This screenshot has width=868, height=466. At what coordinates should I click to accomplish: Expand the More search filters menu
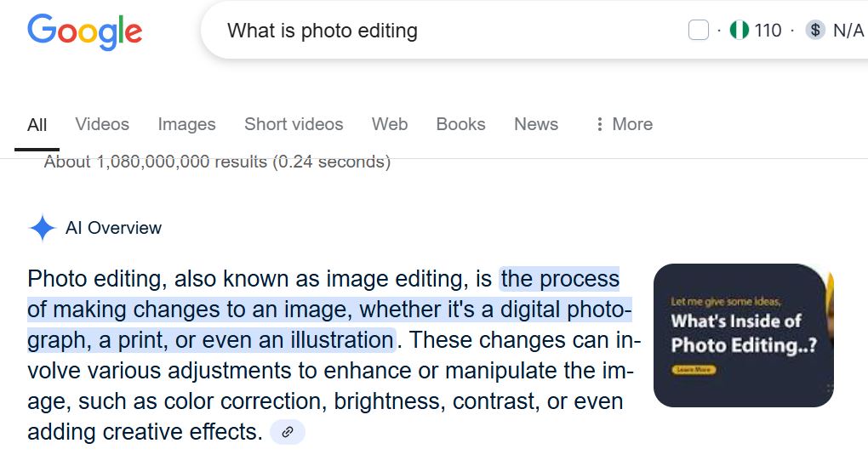pyautogui.click(x=624, y=124)
